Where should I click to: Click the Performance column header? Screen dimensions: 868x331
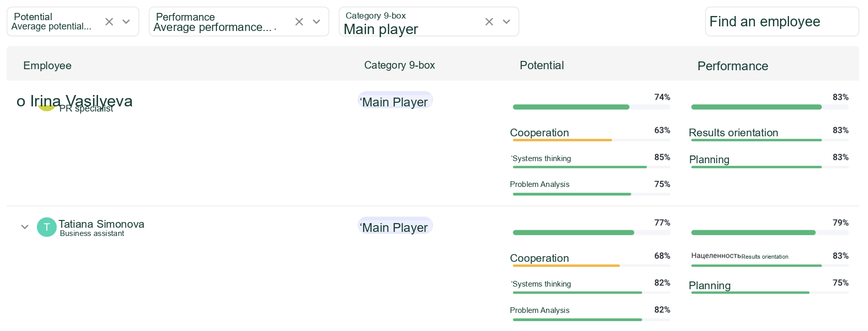(733, 66)
